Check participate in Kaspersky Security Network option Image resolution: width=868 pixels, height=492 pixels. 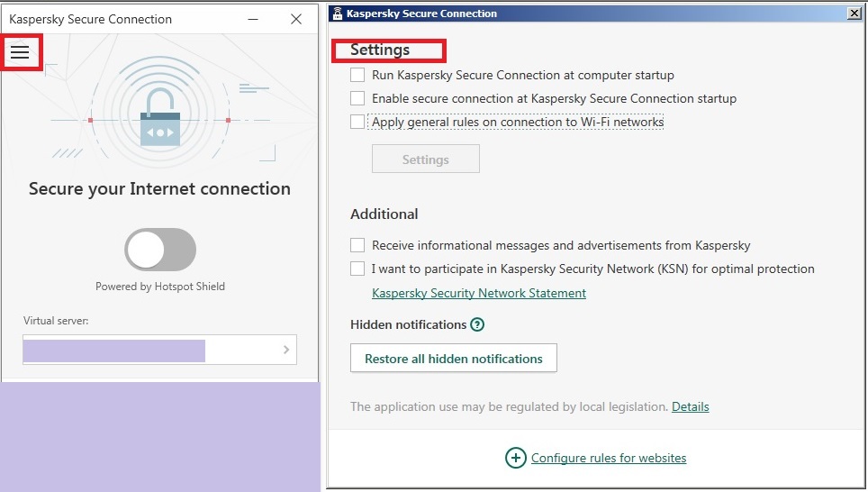point(357,269)
